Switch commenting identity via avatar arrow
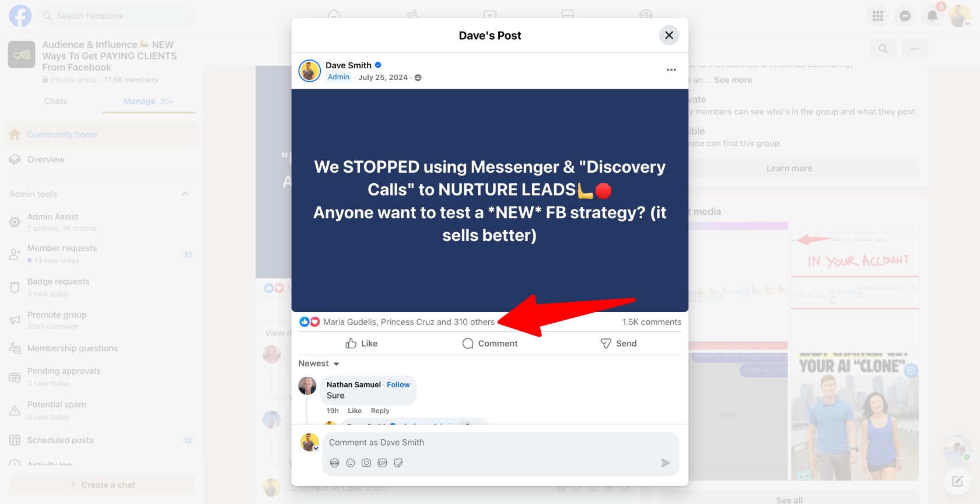The image size is (980, 504). pyautogui.click(x=316, y=449)
